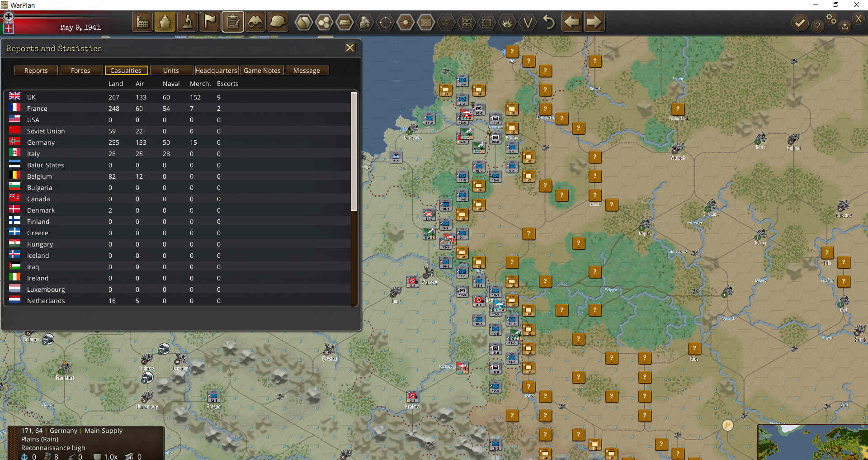Toggle the front lines overlay
The image size is (868, 460).
click(446, 22)
